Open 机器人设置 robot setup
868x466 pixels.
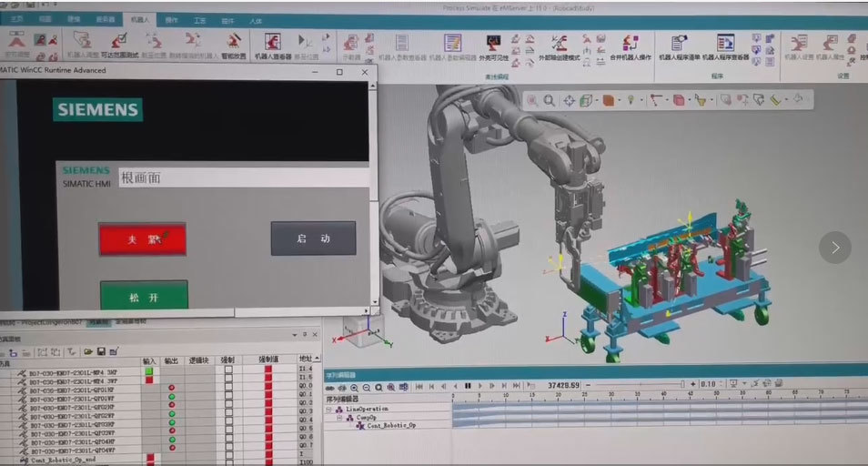click(799, 46)
